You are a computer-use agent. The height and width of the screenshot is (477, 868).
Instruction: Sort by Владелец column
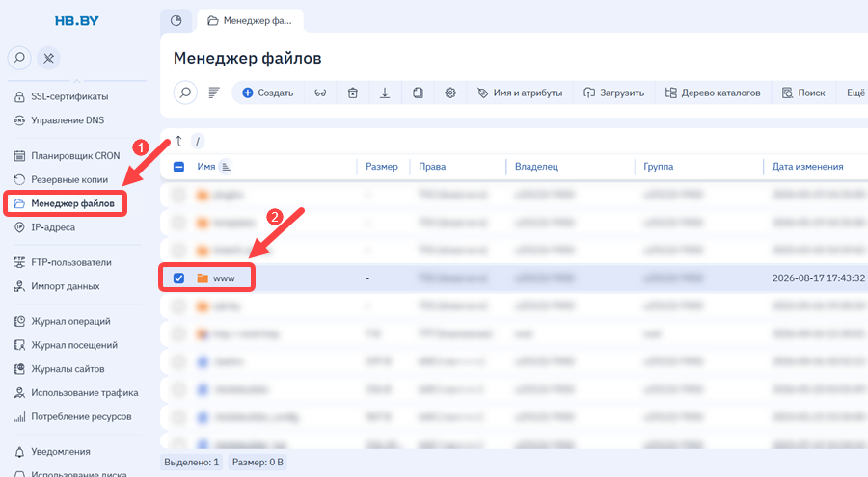(536, 166)
